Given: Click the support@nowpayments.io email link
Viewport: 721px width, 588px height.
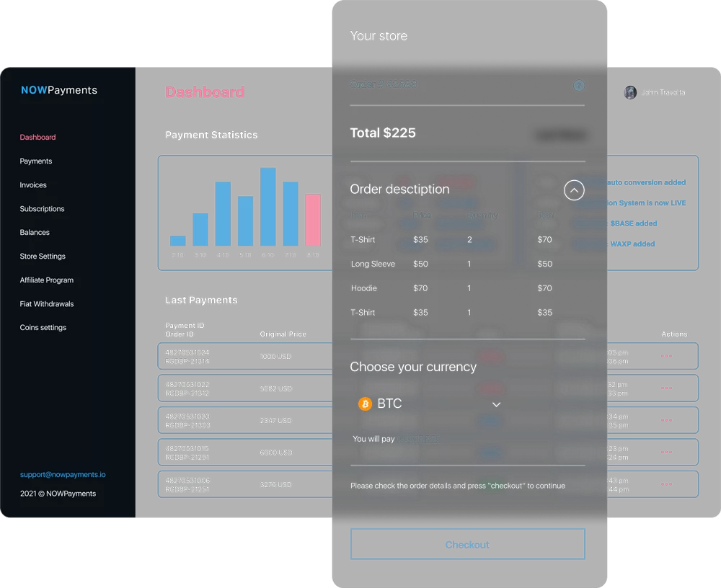Looking at the screenshot, I should click(x=63, y=474).
